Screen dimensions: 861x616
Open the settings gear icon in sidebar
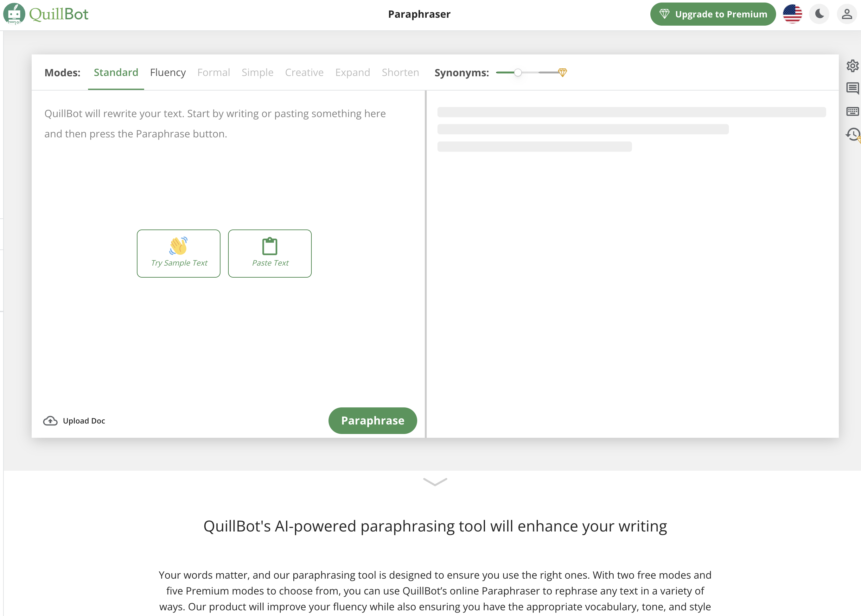point(852,66)
